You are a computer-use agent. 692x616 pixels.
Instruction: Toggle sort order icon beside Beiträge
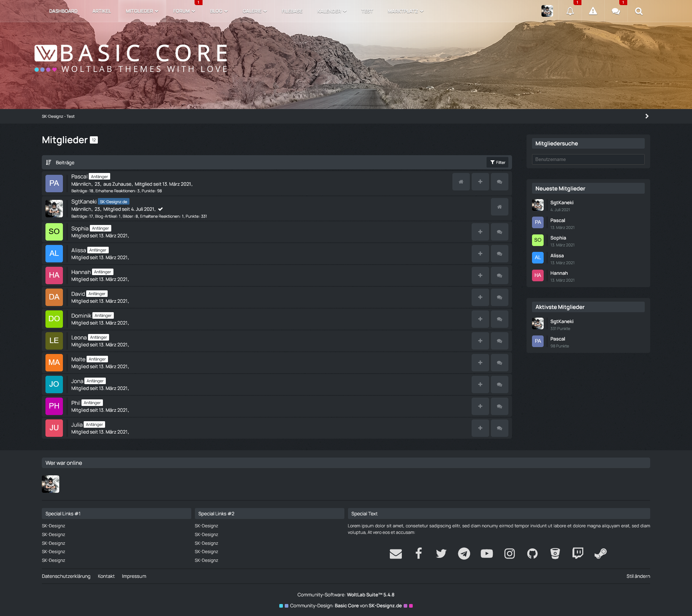pyautogui.click(x=48, y=162)
